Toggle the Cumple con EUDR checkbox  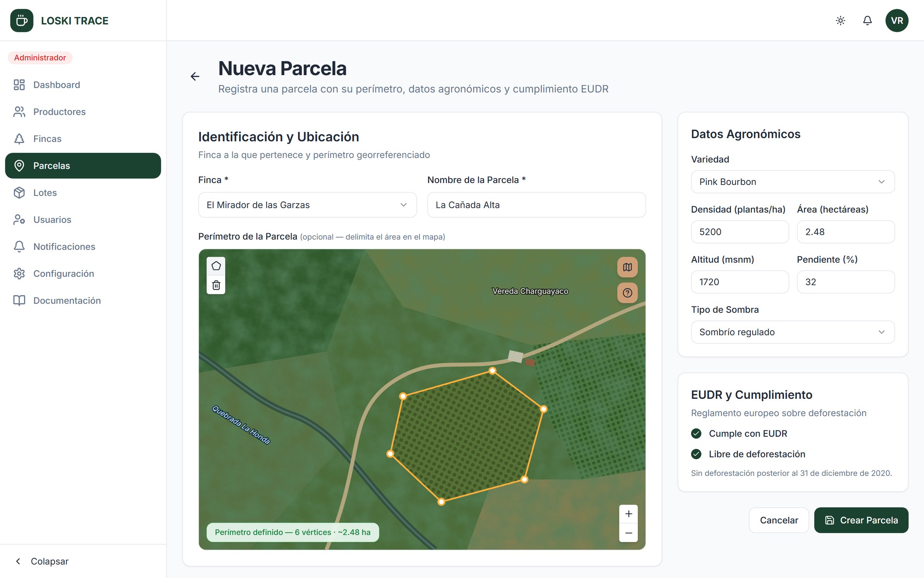tap(696, 434)
